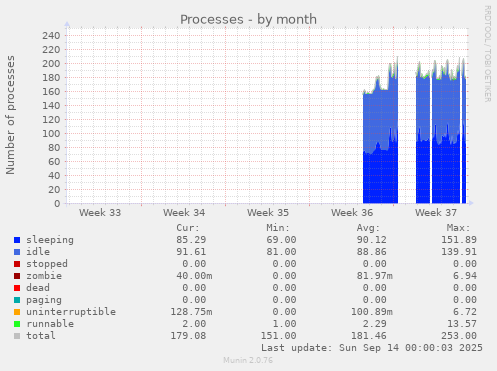497x371 pixels.
Task: Select the 'idle' legend label
Action: (38, 252)
